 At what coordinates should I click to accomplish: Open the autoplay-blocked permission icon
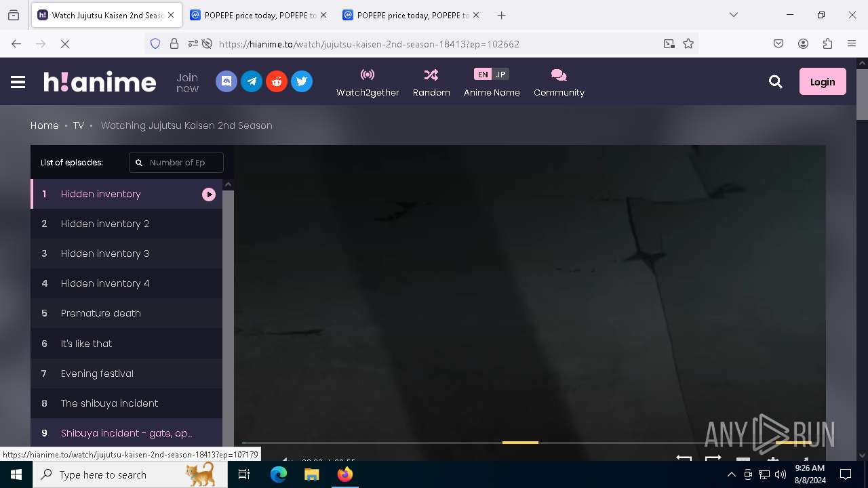208,43
